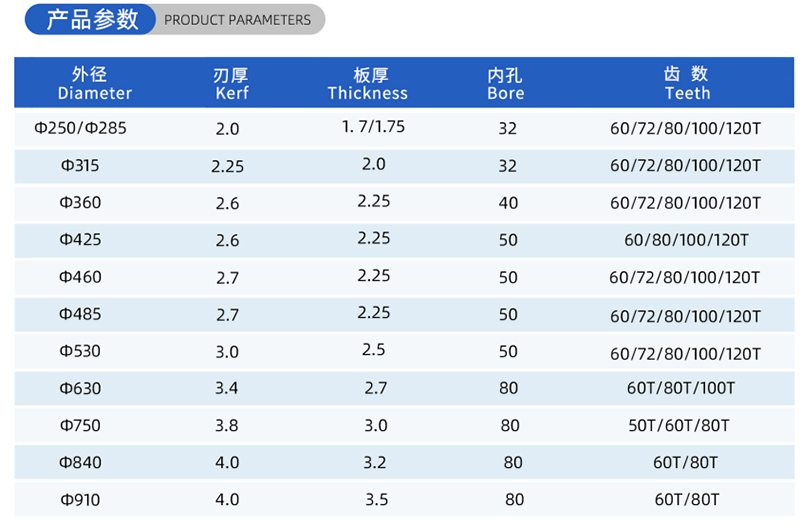The image size is (800, 526).
Task: Click the Φ250/Φ285 diameter cell
Action: coord(81,128)
